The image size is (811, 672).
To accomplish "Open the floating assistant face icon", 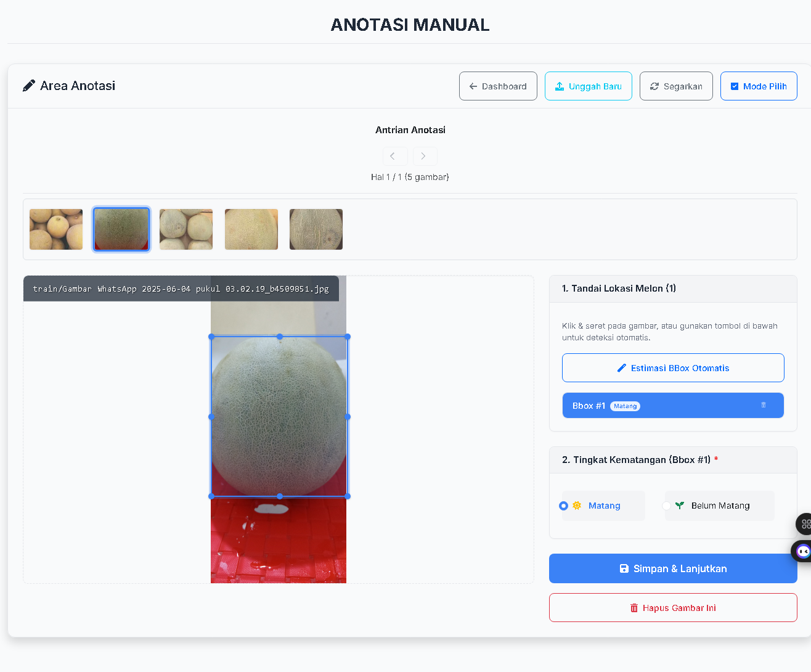I will tap(802, 551).
